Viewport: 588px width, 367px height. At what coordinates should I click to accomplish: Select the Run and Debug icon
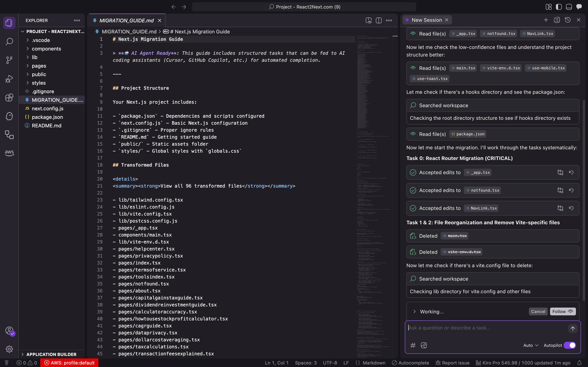point(9,78)
